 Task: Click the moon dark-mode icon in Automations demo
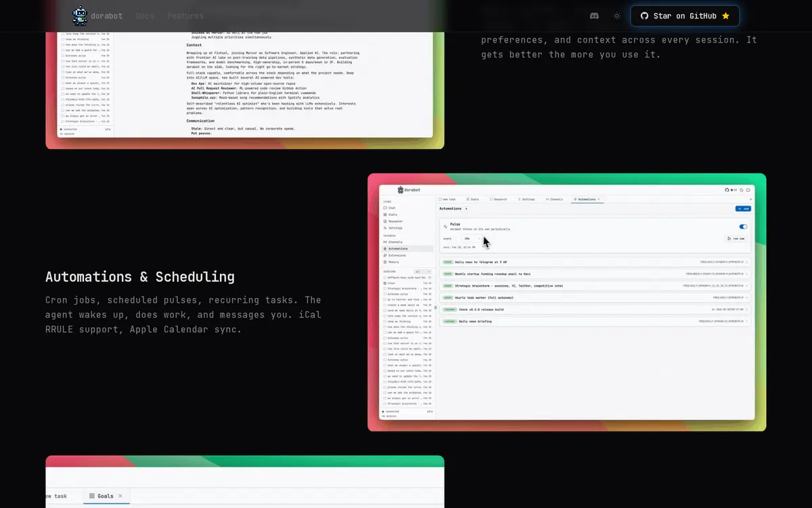pyautogui.click(x=742, y=190)
